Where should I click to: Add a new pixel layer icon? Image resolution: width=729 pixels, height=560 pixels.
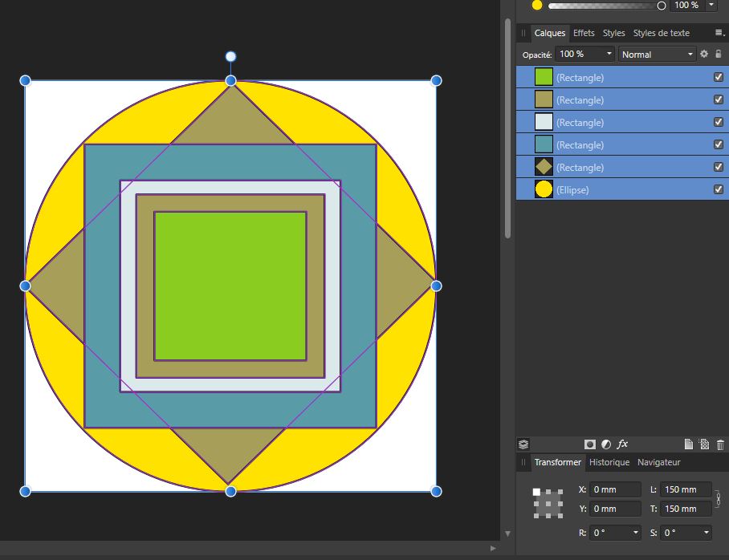click(704, 444)
